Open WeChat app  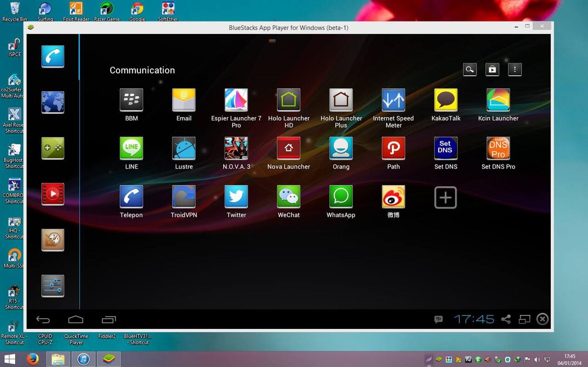pos(288,197)
